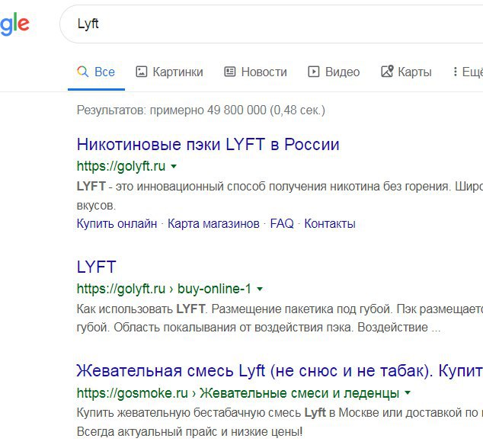
Task: Click the https://golyft.ru URL of first result
Action: pyautogui.click(x=121, y=166)
